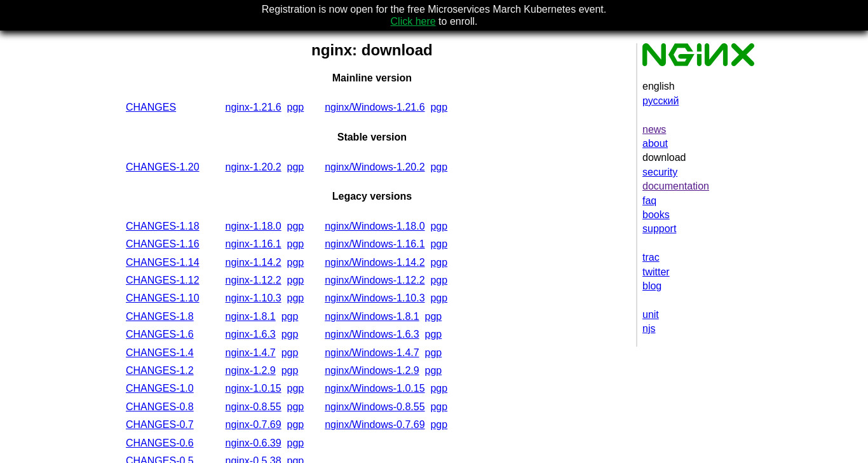The height and width of the screenshot is (463, 868).
Task: Open CHANGES-1.8 link
Action: click(159, 317)
